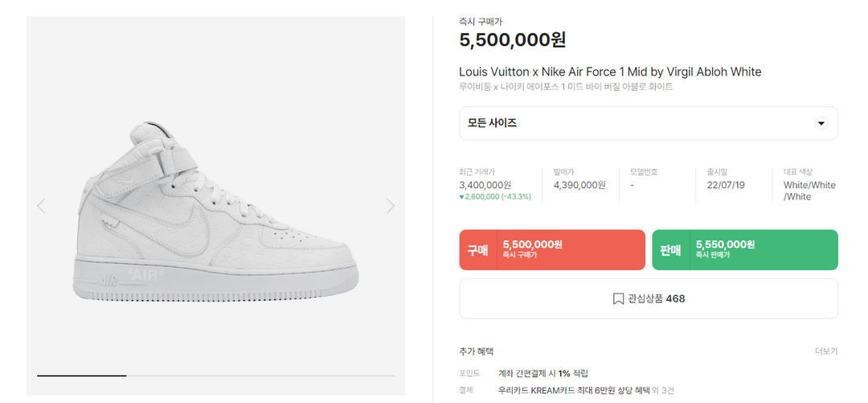
Task: Show the previous product image
Action: coord(41,206)
